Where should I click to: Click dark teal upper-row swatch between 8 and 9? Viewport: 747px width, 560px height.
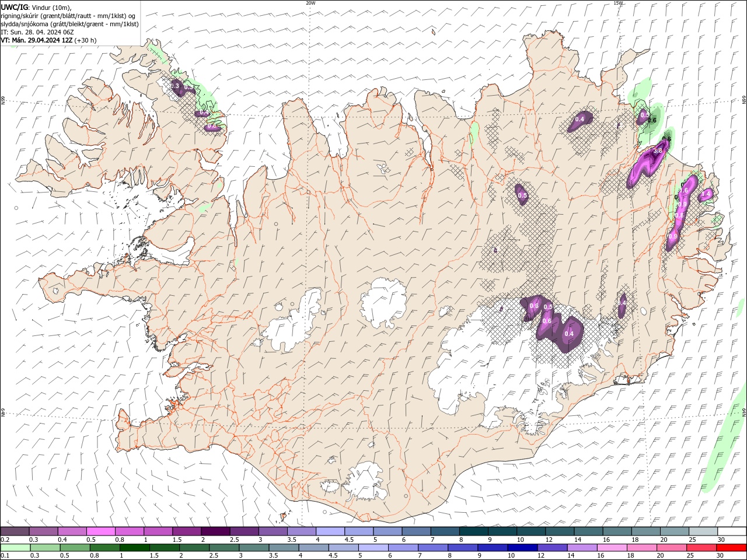(x=473, y=531)
